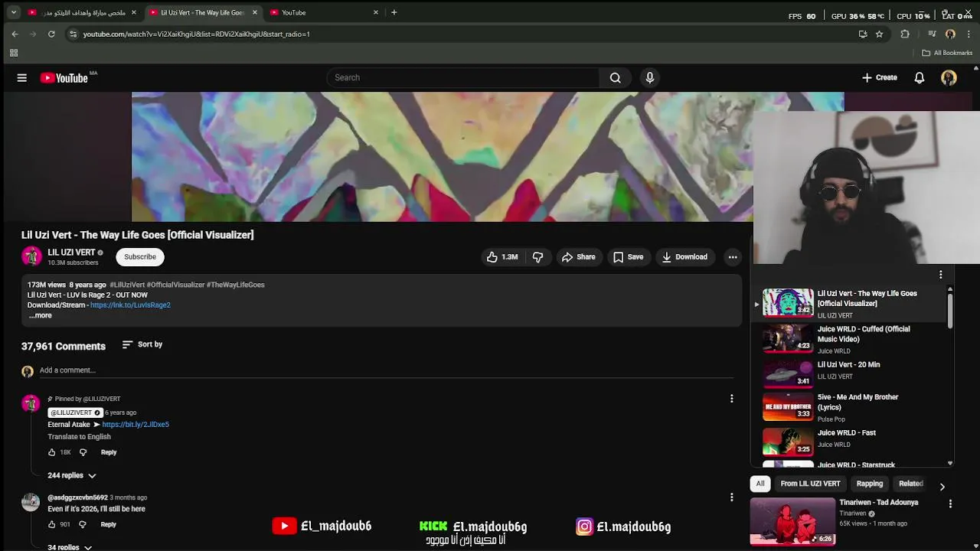980x551 pixels.
Task: Reload the current page
Action: click(51, 34)
